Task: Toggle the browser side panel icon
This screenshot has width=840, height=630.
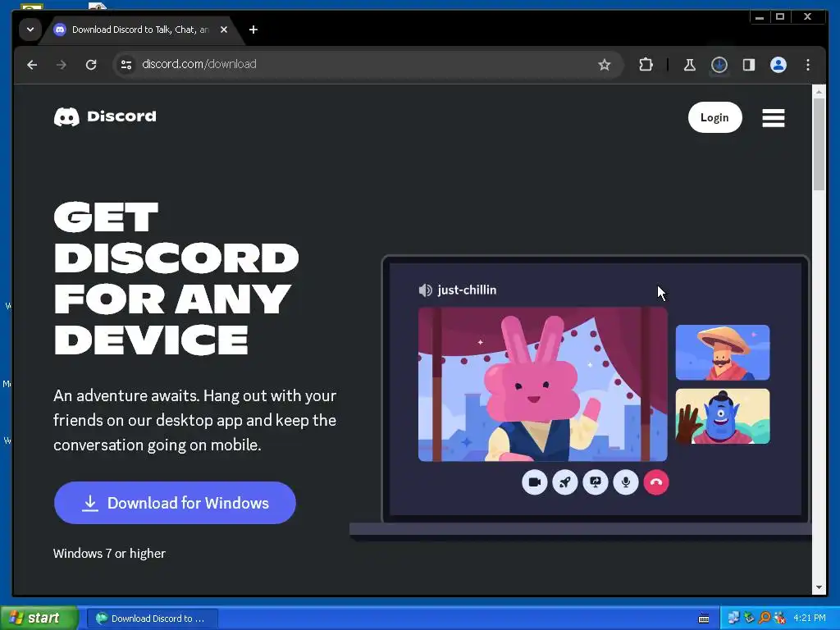Action: point(748,65)
